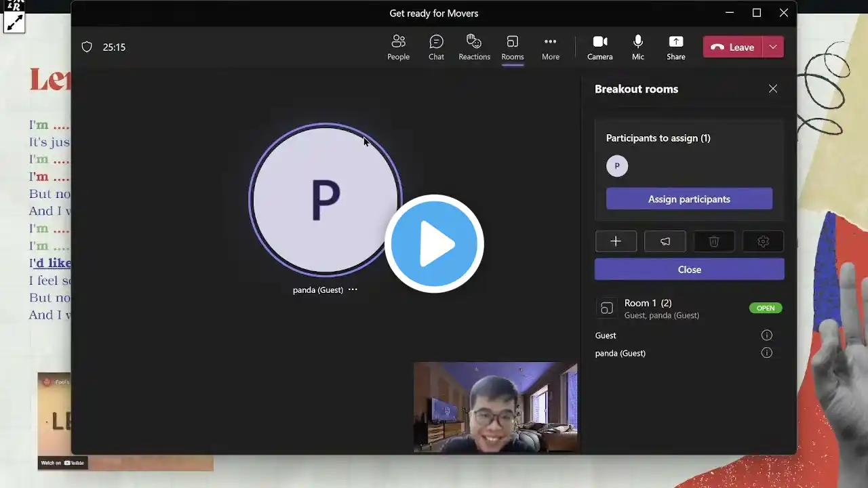Toggle the Mic mute state

[637, 47]
